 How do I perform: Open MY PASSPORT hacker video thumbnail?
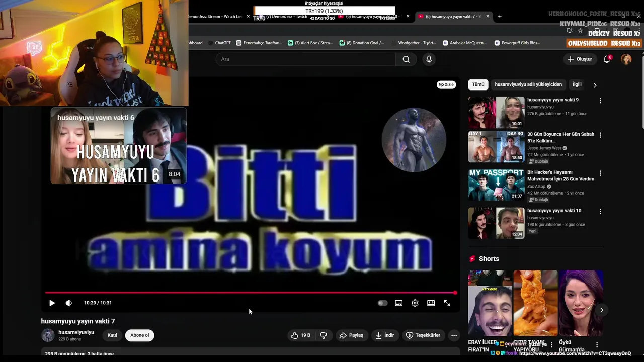click(496, 185)
